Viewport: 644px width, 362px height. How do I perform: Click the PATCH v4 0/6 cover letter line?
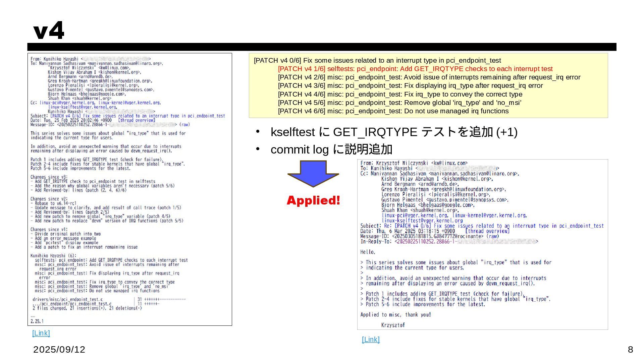(377, 60)
